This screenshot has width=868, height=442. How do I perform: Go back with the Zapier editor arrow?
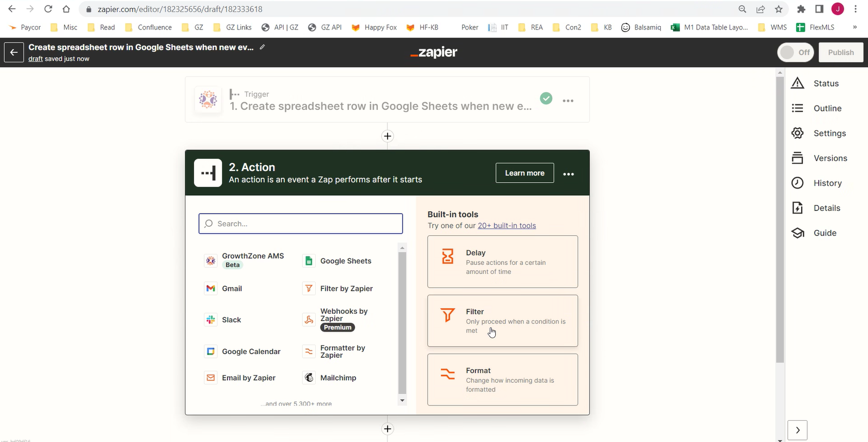[14, 52]
